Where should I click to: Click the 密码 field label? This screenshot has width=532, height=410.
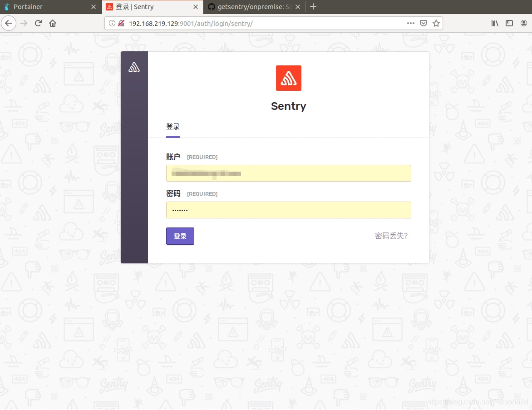pos(173,193)
